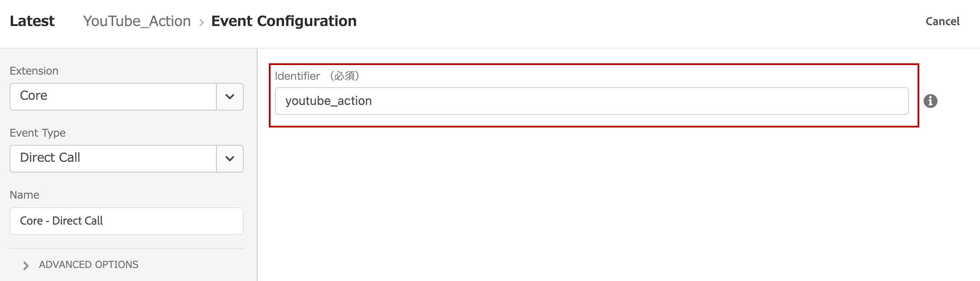Click the Name label text
The width and height of the screenshot is (980, 281).
click(x=24, y=195)
